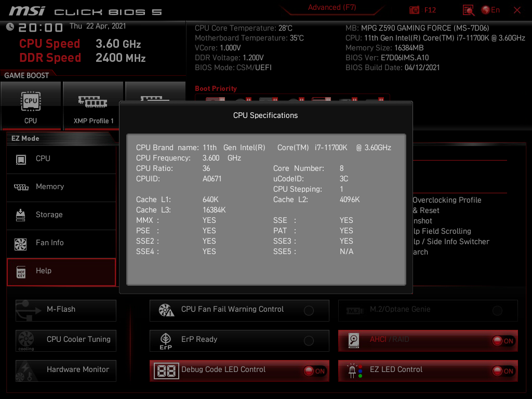Click the AHCI / RAID hard drive icon
Viewport: 532px width, 399px height.
[x=353, y=341]
